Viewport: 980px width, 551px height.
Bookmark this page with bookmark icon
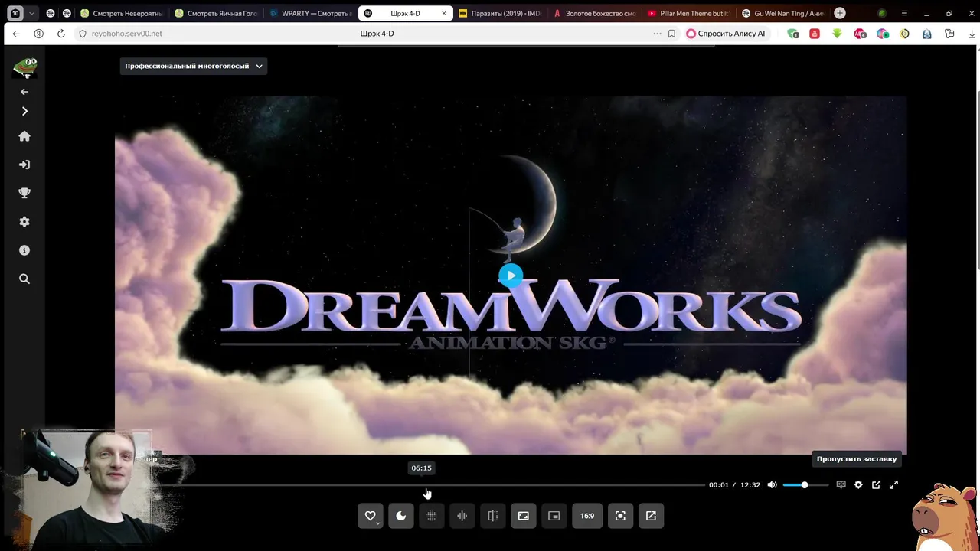[x=671, y=34]
